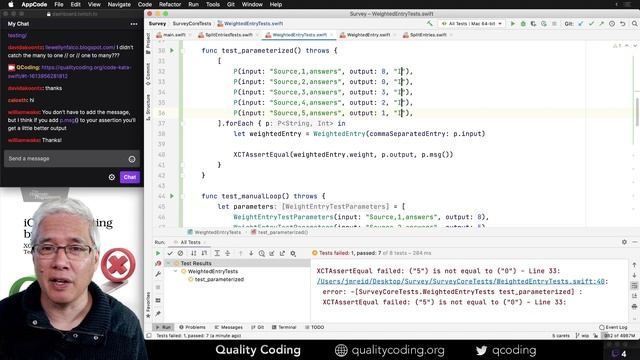This screenshot has height=360, width=640.
Task: Click the Stop icon in main toolbar
Action: pos(554,24)
